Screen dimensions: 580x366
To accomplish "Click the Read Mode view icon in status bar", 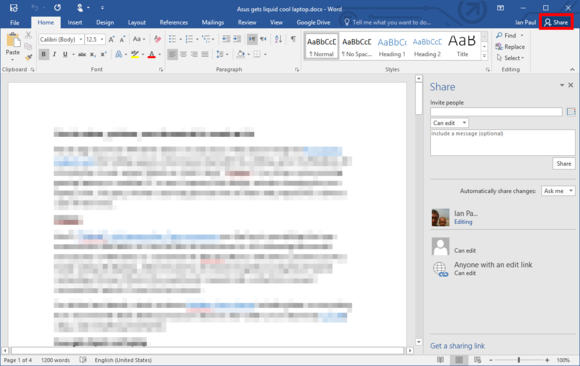I will click(440, 360).
